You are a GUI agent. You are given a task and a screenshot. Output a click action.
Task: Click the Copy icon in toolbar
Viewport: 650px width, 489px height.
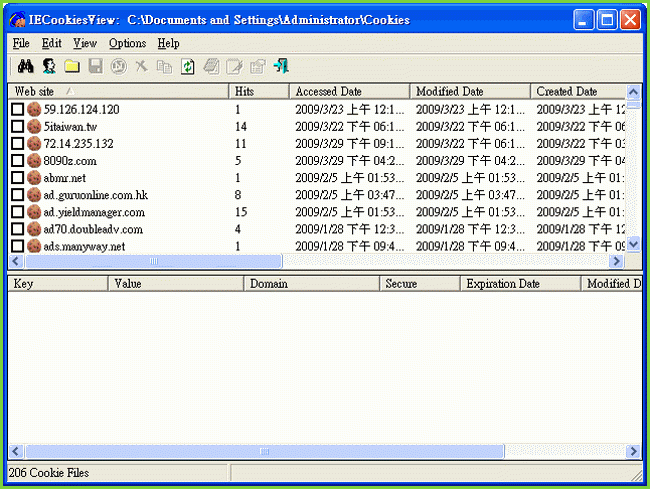[165, 66]
